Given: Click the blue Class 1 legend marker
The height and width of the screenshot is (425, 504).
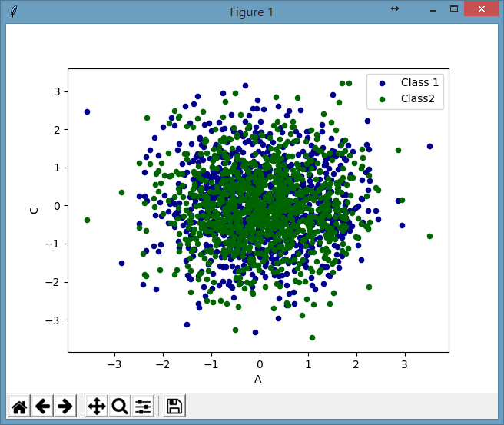Looking at the screenshot, I should click(x=382, y=83).
